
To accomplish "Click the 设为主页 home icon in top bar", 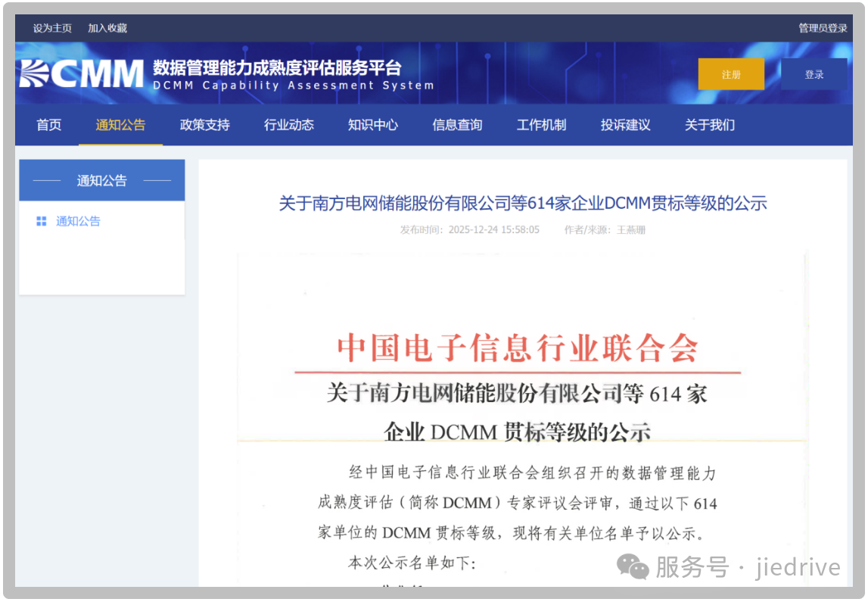I will tap(49, 27).
